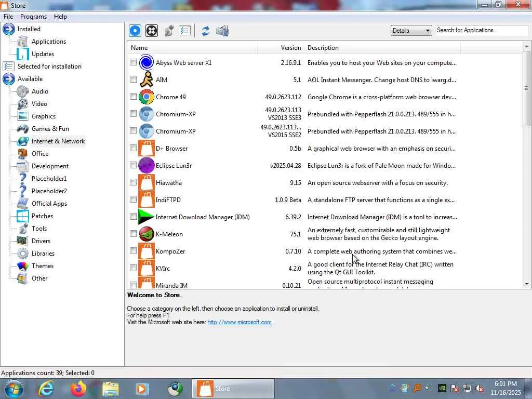
Task: Click the Eclipse Lun3r purple icon
Action: [x=147, y=165]
